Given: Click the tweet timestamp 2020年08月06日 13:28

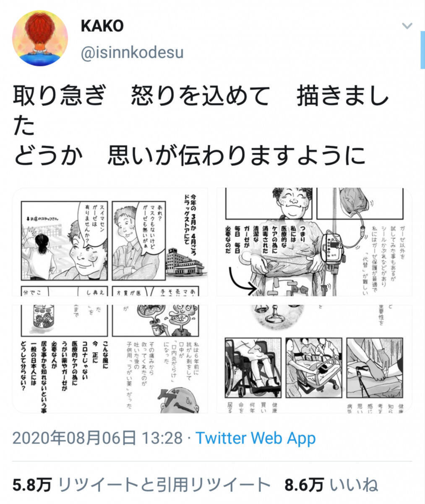Looking at the screenshot, I should [x=97, y=438].
